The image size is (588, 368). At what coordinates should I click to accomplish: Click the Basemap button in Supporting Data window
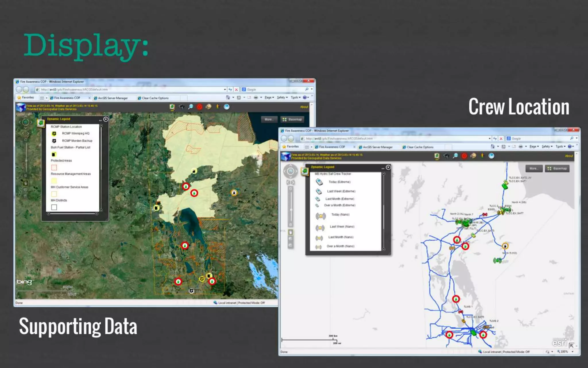[x=292, y=119]
